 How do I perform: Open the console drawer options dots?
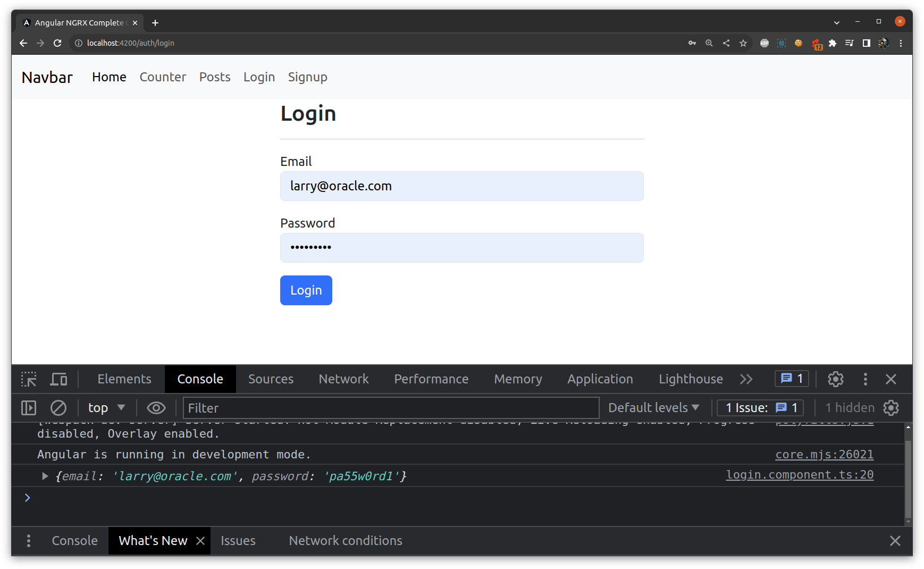[28, 540]
